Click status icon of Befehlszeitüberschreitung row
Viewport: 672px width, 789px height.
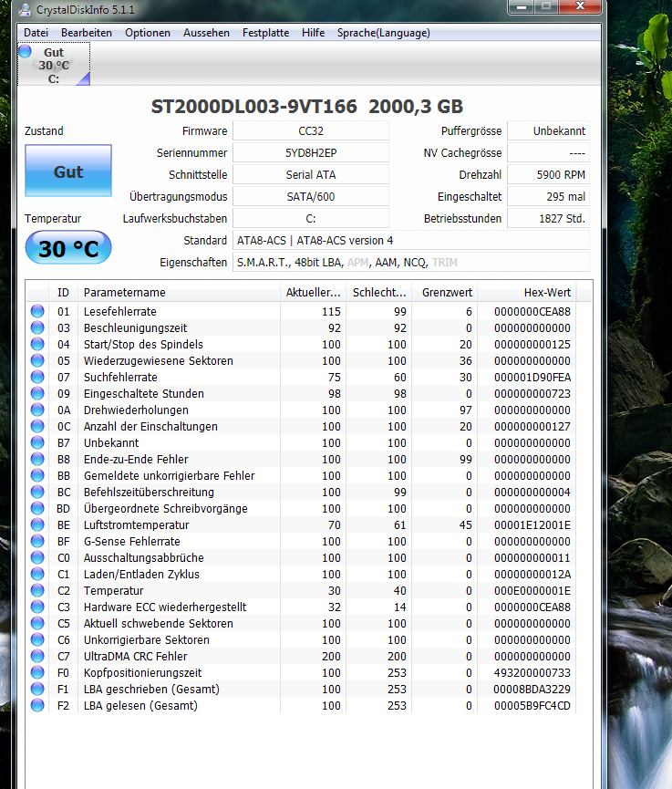click(x=37, y=493)
